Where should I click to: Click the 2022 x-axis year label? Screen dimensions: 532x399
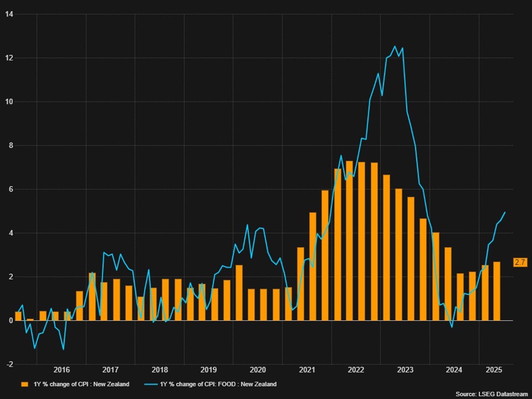[356, 370]
